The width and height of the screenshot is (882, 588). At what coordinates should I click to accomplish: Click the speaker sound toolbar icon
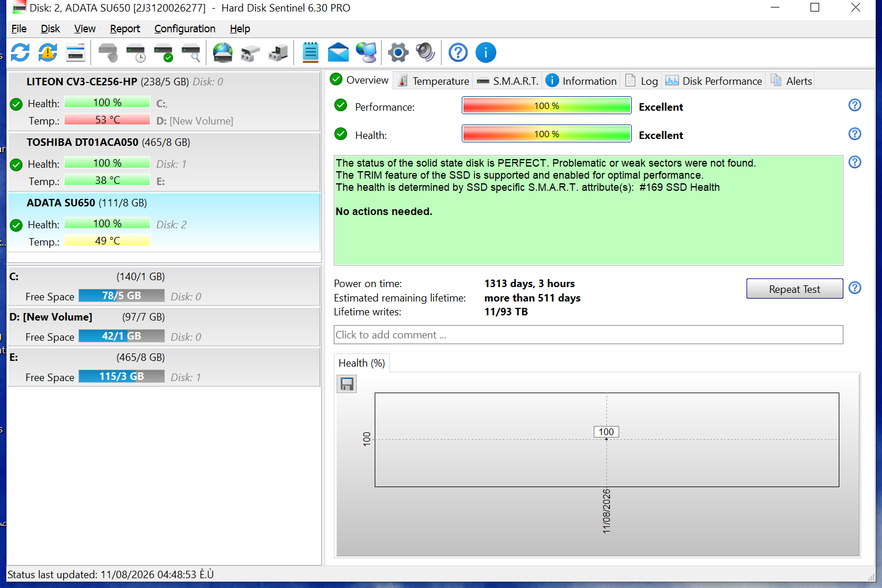click(x=425, y=52)
